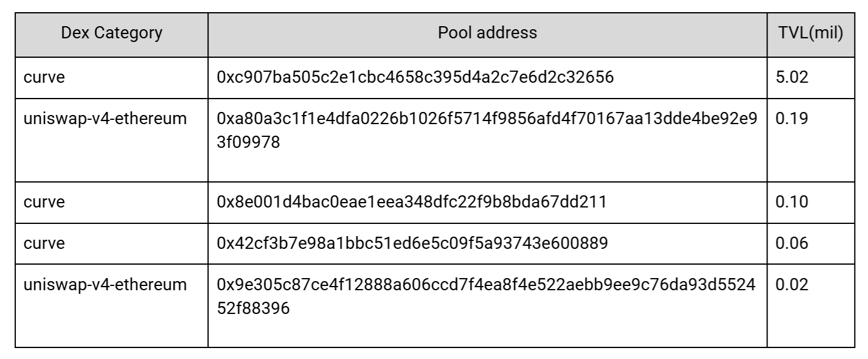Image resolution: width=868 pixels, height=359 pixels.
Task: Click the Pool address column header
Action: coord(487,33)
